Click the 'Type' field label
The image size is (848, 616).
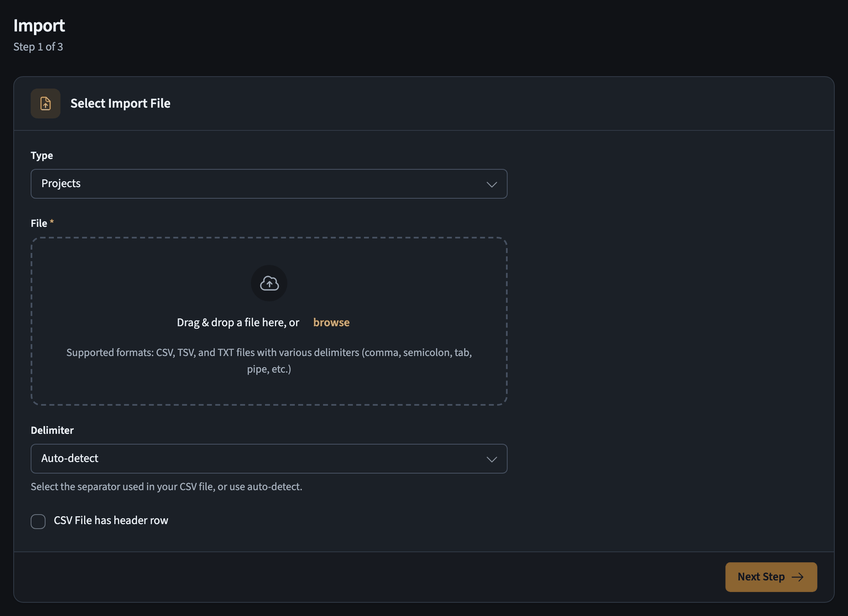point(42,155)
